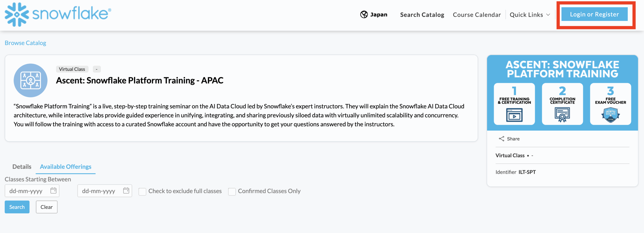Switch to the Details tab
The image size is (644, 233).
pos(22,167)
